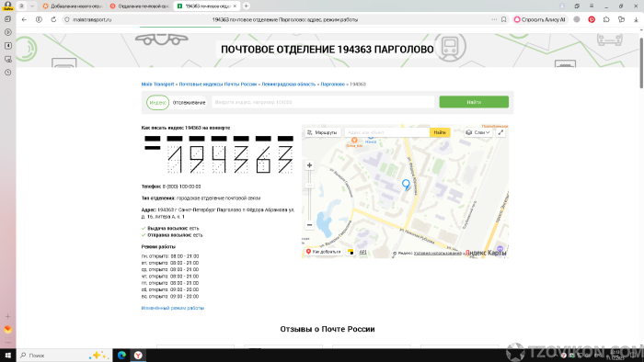The height and width of the screenshot is (362, 644).
Task: Expand the map to fullscreen
Action: (500, 132)
